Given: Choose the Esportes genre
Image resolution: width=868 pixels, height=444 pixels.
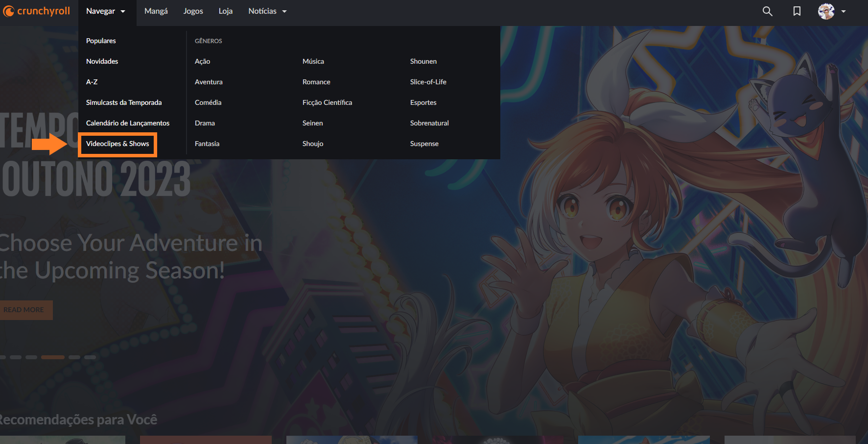Looking at the screenshot, I should coord(423,102).
